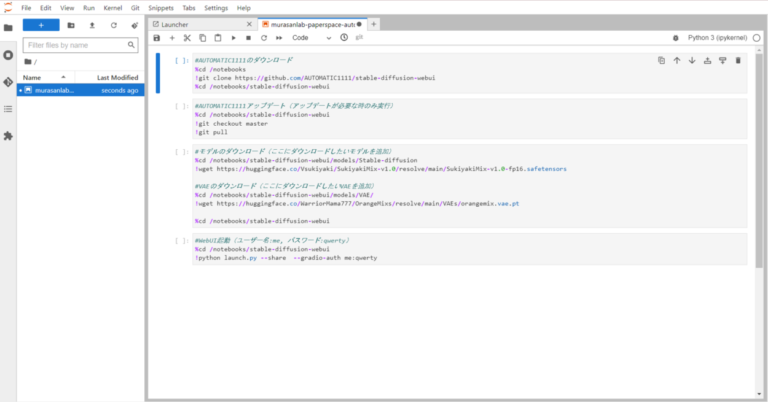Open the Extension Manager puzzle icon
The width and height of the screenshot is (768, 402).
coord(8,135)
